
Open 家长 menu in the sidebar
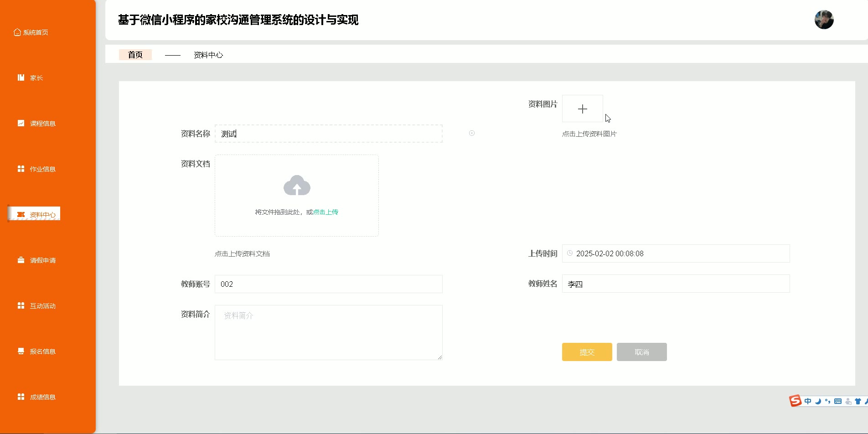31,78
